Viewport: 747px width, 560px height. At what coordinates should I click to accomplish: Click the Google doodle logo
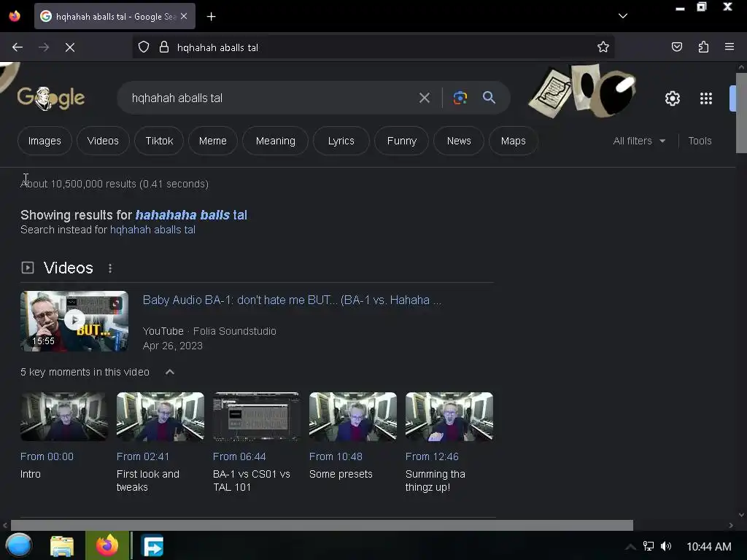[x=51, y=98]
